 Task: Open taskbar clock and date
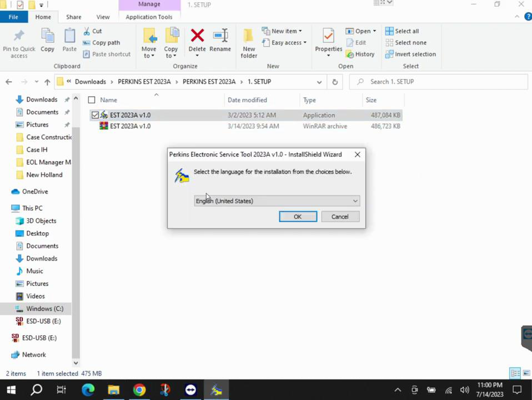click(x=490, y=390)
